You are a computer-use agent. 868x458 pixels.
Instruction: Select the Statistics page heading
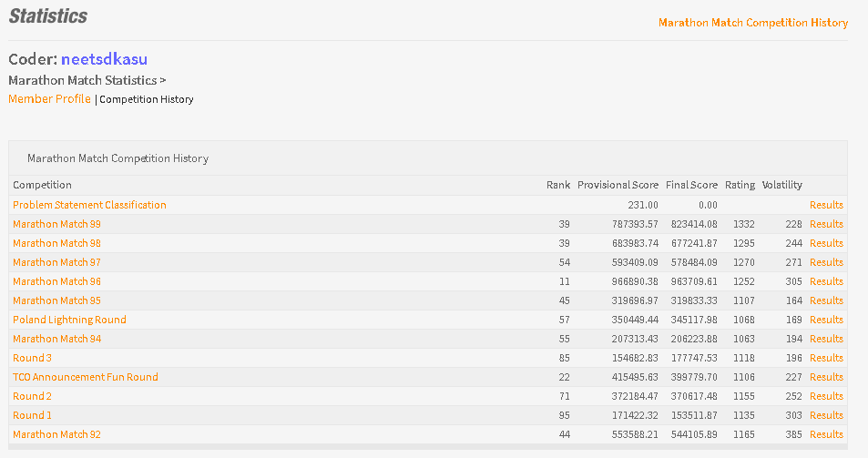(x=48, y=15)
